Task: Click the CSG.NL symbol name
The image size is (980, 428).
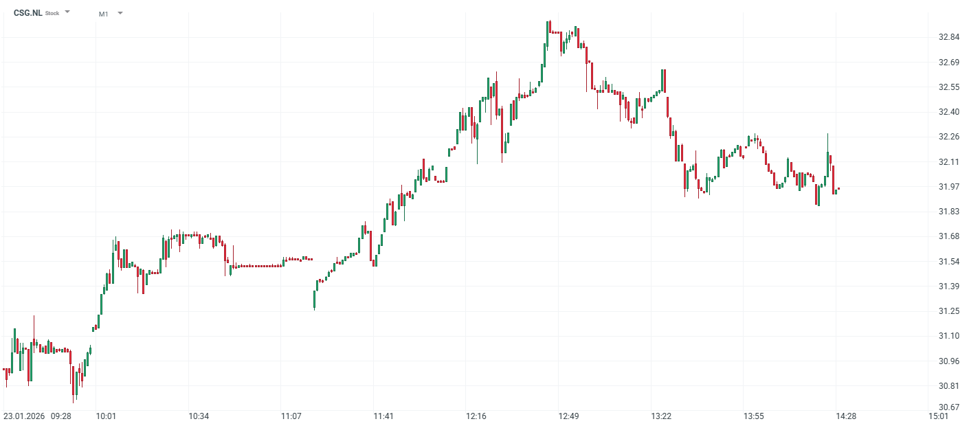Action: (x=28, y=13)
